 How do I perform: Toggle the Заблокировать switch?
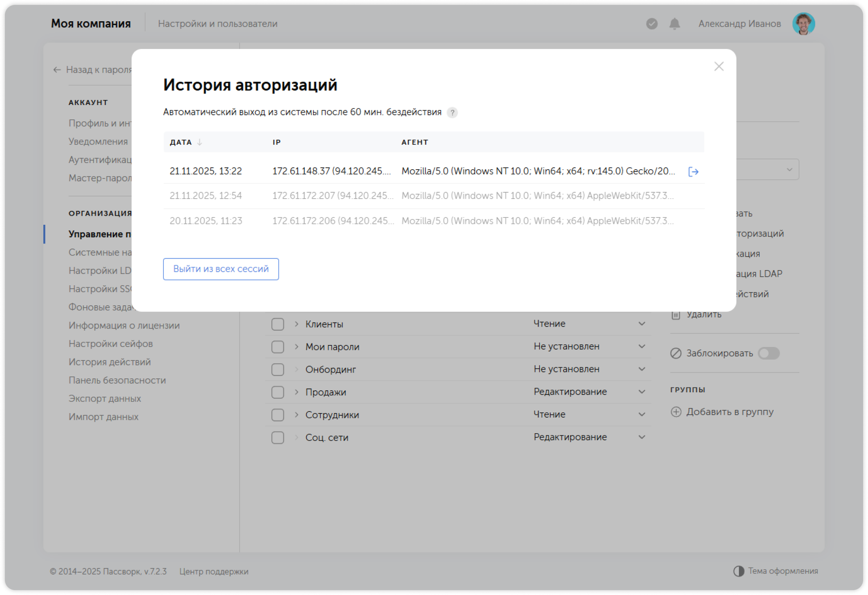click(768, 353)
